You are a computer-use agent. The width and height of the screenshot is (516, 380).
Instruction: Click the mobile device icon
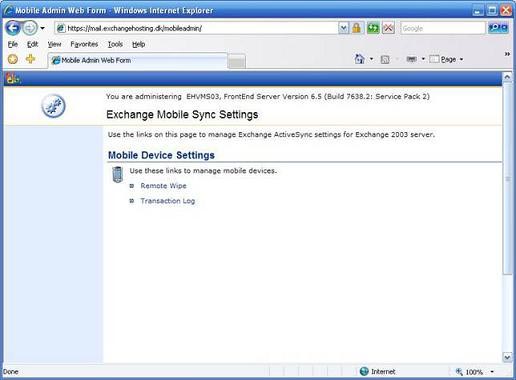click(117, 174)
